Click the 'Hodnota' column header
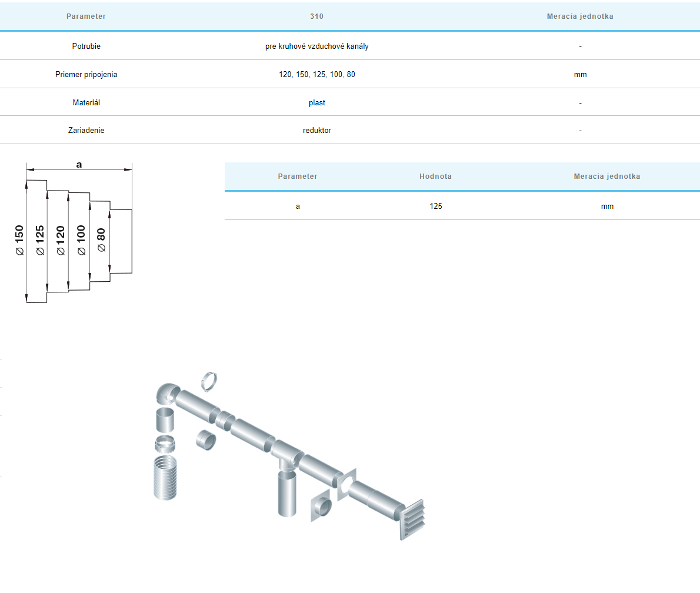Image resolution: width=700 pixels, height=593 pixels. pos(435,176)
